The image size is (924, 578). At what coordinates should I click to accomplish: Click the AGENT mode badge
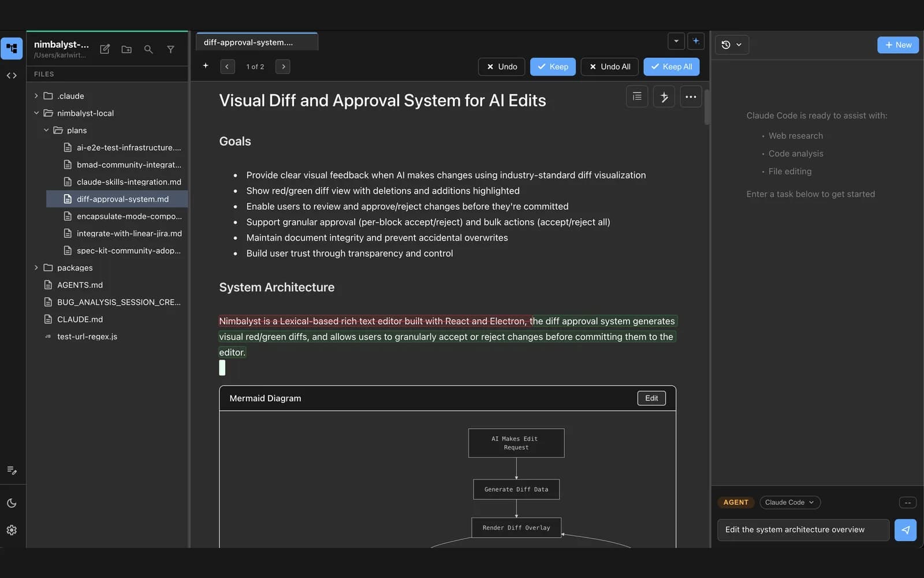(x=736, y=502)
